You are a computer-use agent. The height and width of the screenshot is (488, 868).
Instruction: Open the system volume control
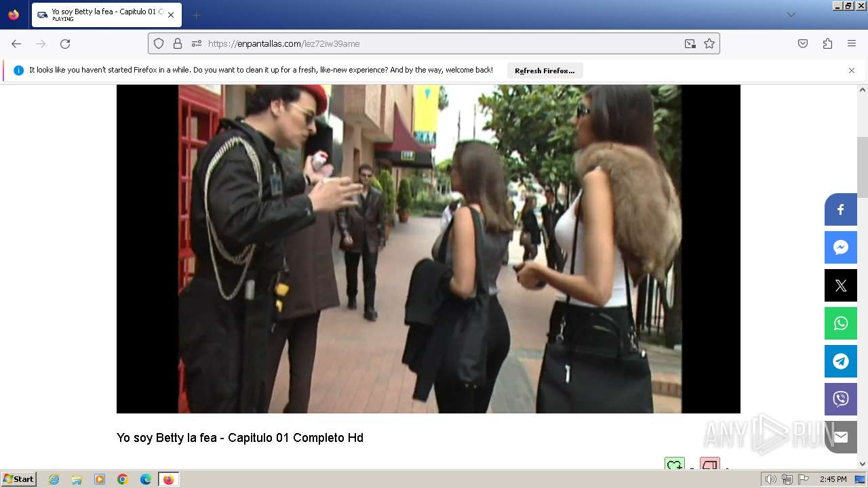pyautogui.click(x=771, y=479)
